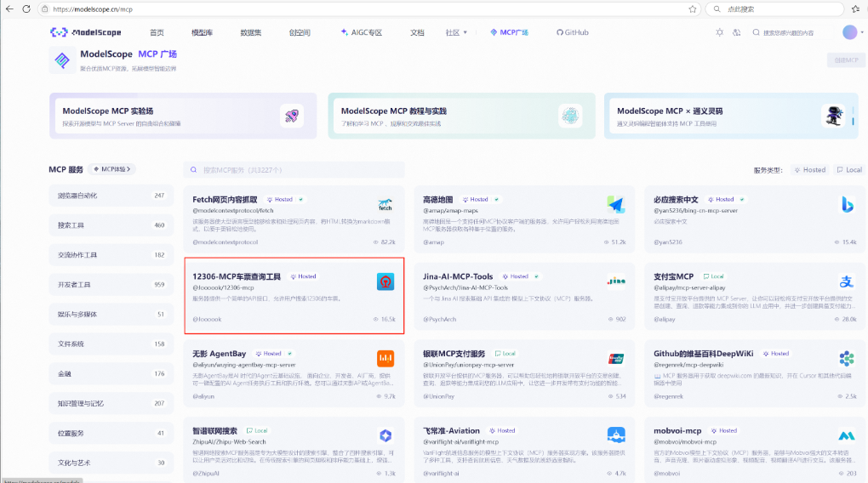The image size is (868, 483).
Task: Click the Alipay logo icon
Action: 847,281
